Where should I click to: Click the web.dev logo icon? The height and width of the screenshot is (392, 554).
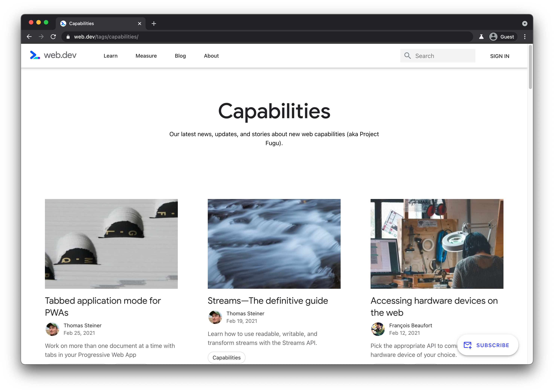(x=35, y=56)
